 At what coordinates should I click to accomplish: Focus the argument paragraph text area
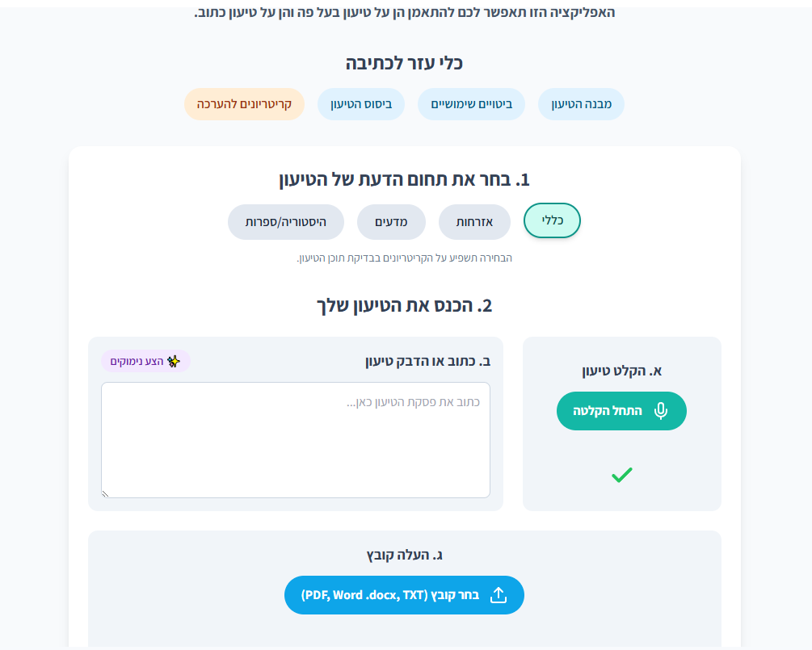coord(295,440)
